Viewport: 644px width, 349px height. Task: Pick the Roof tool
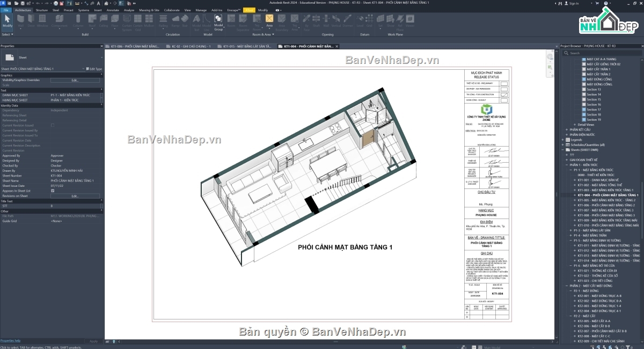pos(92,21)
